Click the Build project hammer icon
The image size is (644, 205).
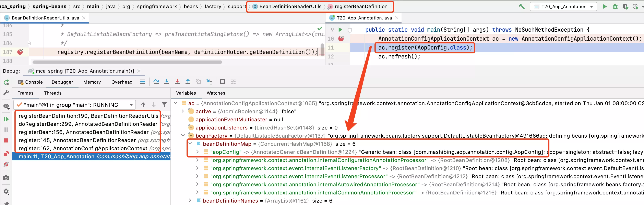(522, 6)
